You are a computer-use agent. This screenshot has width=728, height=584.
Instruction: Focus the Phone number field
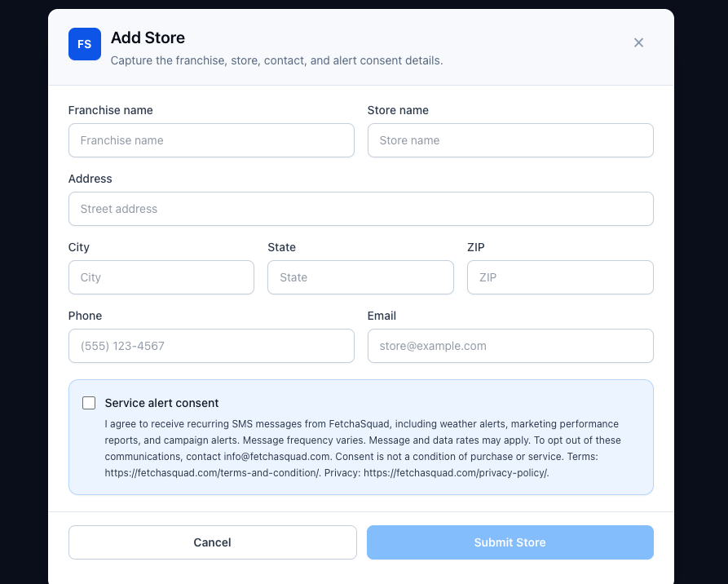[x=211, y=346]
